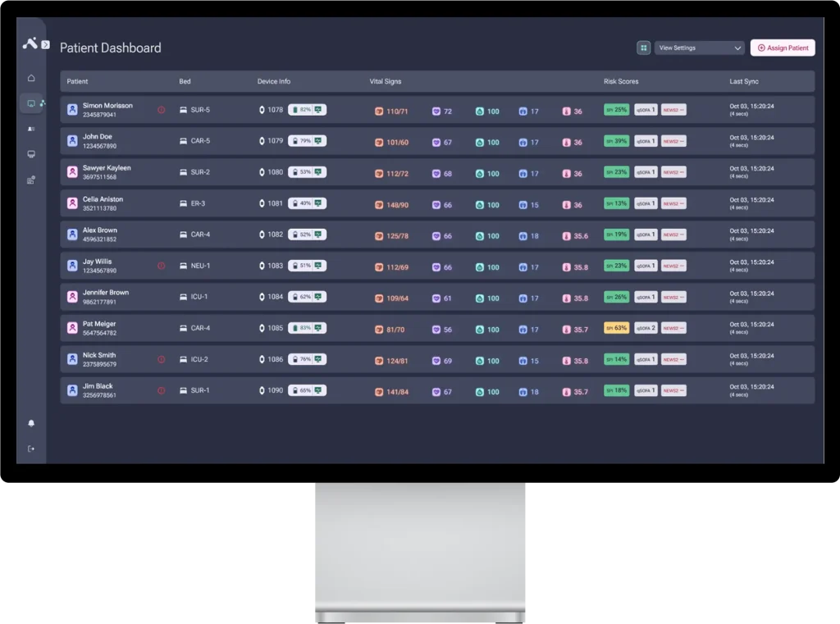Open the View Settings dropdown
The height and width of the screenshot is (624, 840).
(x=699, y=48)
